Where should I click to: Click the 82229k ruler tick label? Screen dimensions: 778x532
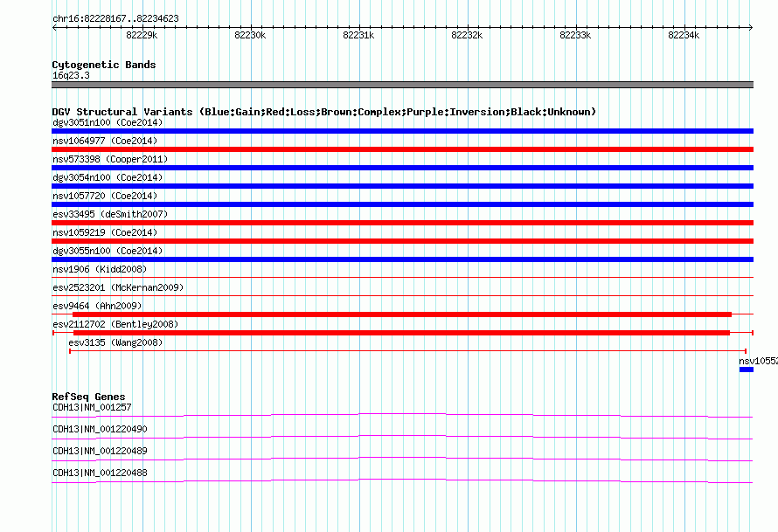[142, 35]
